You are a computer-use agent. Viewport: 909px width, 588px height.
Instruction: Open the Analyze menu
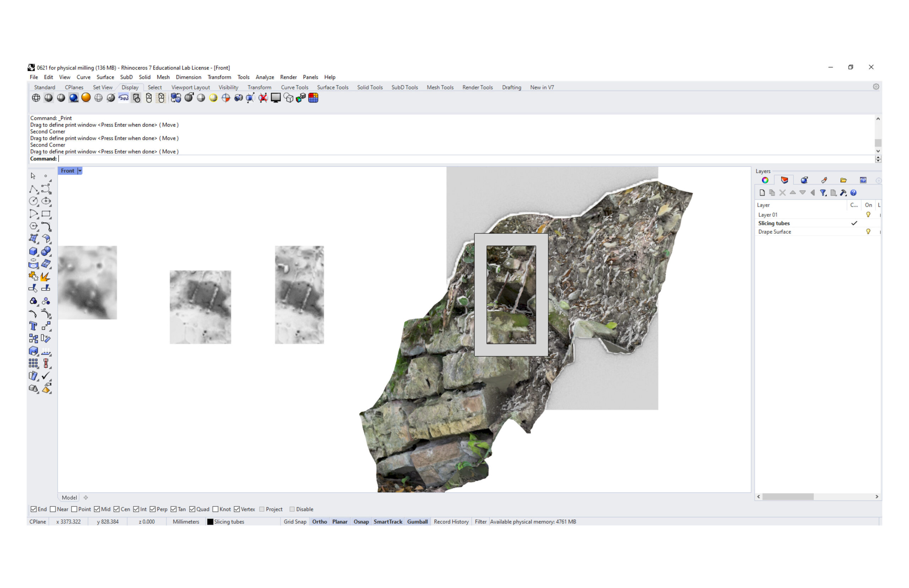pos(265,77)
